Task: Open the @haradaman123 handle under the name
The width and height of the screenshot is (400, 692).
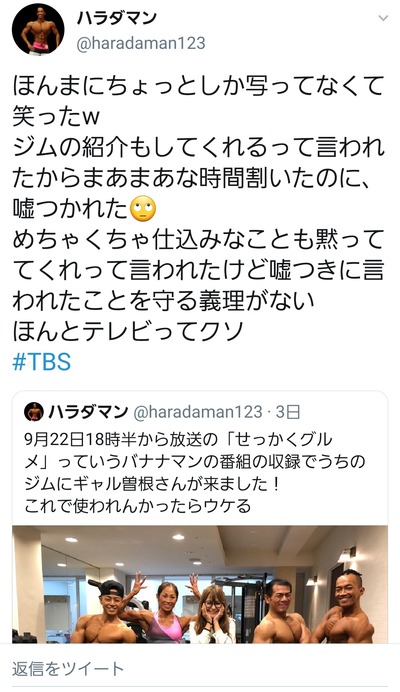Action: click(x=141, y=43)
